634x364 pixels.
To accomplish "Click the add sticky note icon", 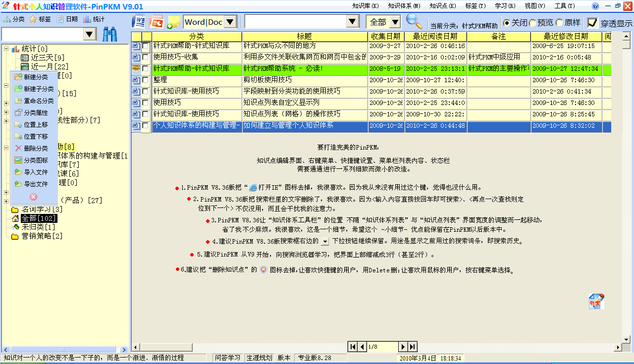I will pos(173,22).
